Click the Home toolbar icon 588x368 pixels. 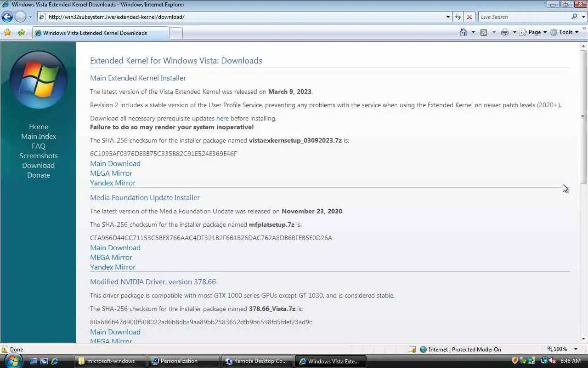coord(464,32)
